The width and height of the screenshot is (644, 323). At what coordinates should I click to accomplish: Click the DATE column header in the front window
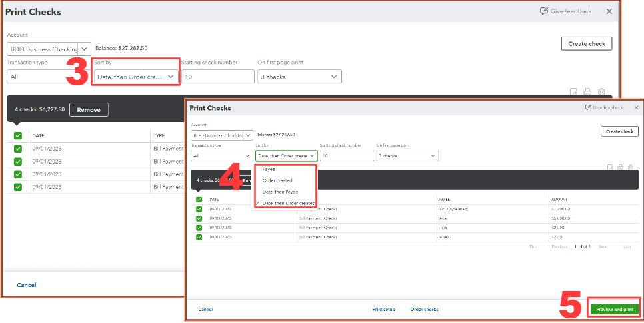214,200
